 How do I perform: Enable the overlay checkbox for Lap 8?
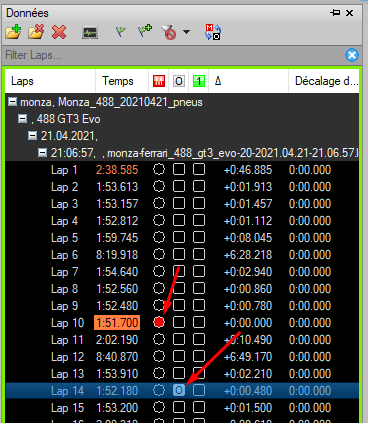(179, 288)
